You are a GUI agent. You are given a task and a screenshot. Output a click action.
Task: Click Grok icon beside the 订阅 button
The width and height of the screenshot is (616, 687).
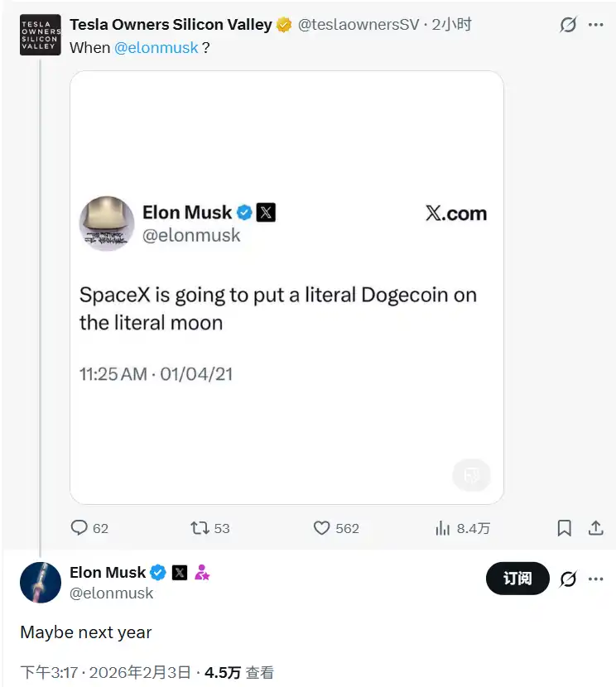point(568,579)
